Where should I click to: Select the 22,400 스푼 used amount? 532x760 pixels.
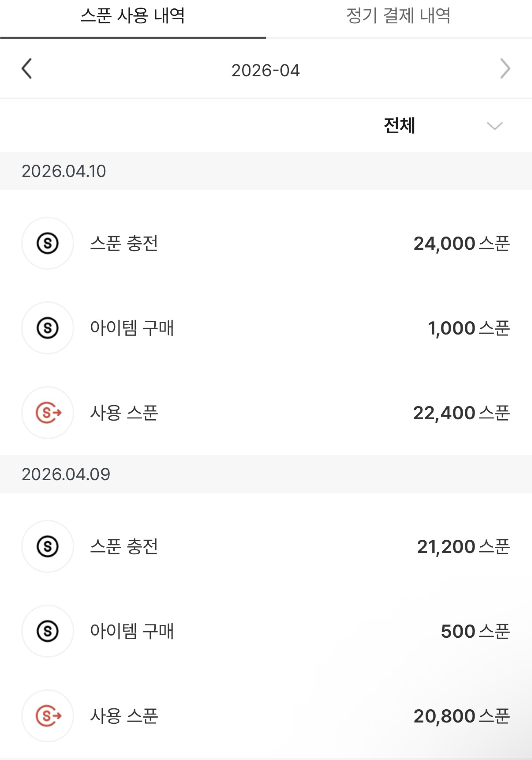tap(461, 413)
